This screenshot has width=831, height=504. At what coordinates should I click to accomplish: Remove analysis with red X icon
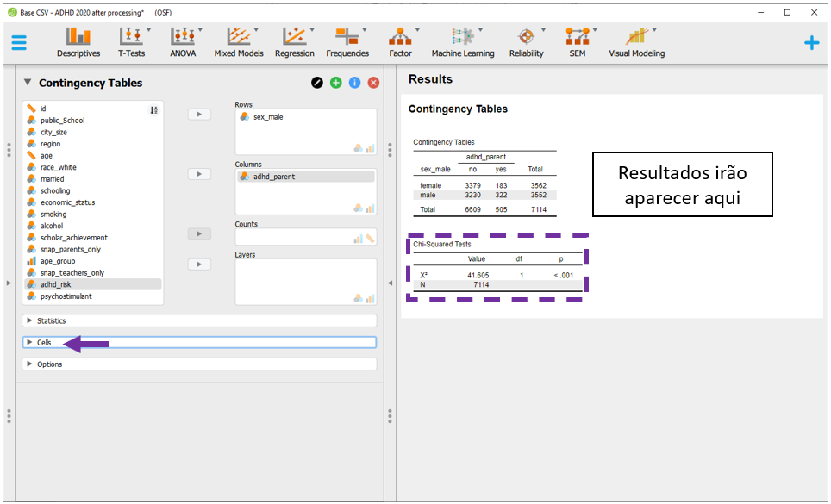373,83
